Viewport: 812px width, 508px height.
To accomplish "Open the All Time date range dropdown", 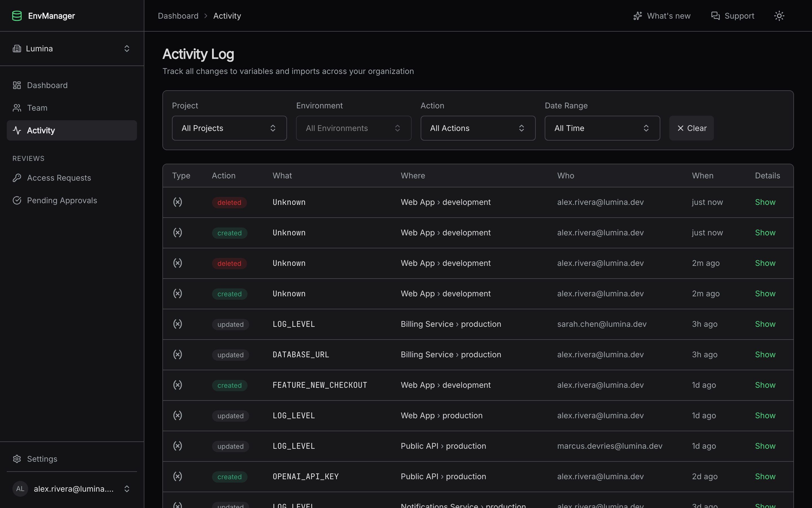I will (x=602, y=128).
